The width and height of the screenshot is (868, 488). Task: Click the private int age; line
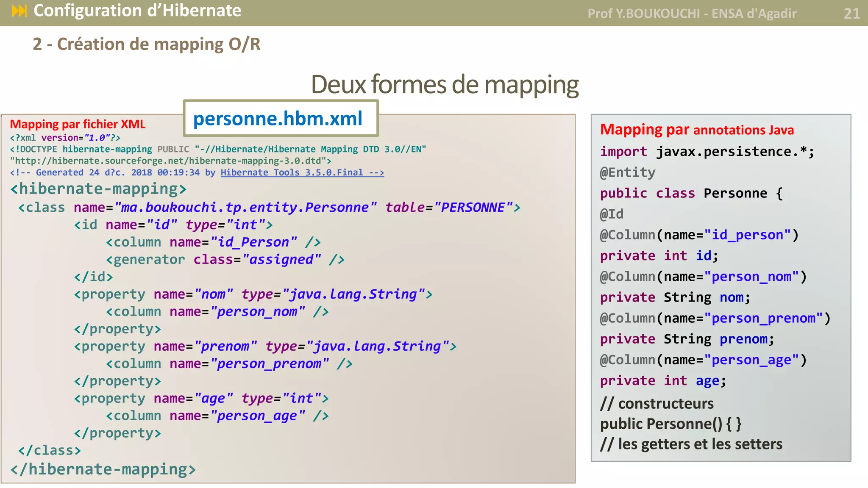click(x=663, y=381)
